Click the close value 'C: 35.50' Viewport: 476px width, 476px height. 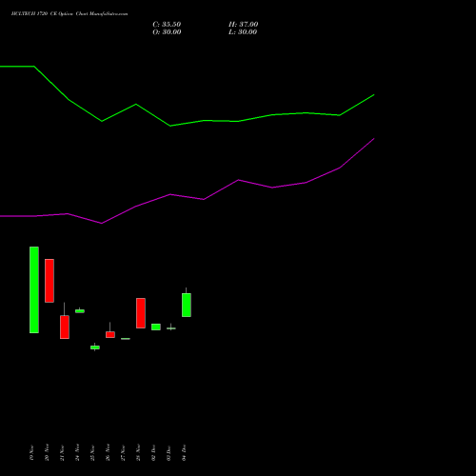167,25
